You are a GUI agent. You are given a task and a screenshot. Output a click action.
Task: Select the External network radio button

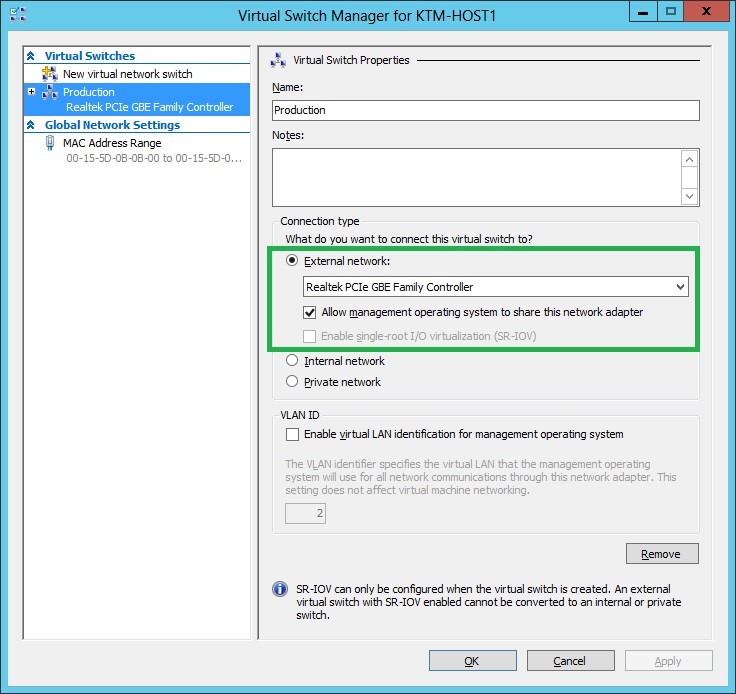[x=292, y=260]
